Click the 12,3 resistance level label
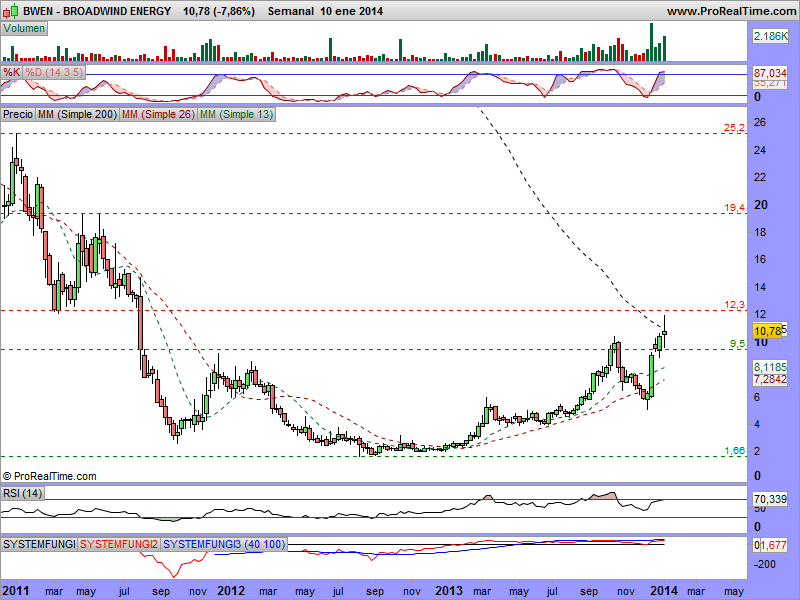The width and height of the screenshot is (800, 600). click(734, 305)
